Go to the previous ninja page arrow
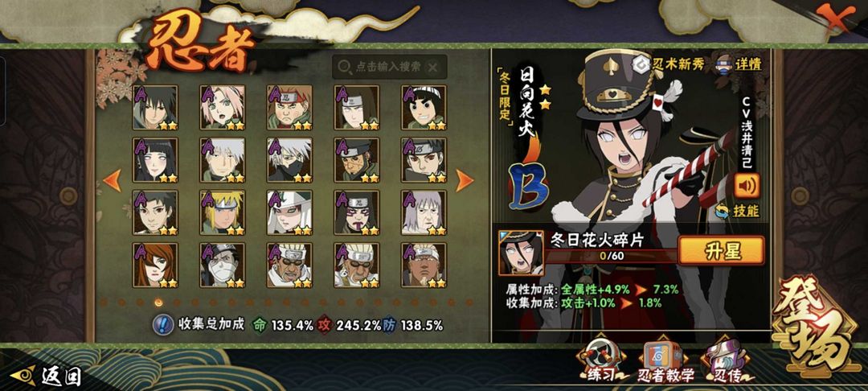The height and width of the screenshot is (391, 868). tap(113, 181)
